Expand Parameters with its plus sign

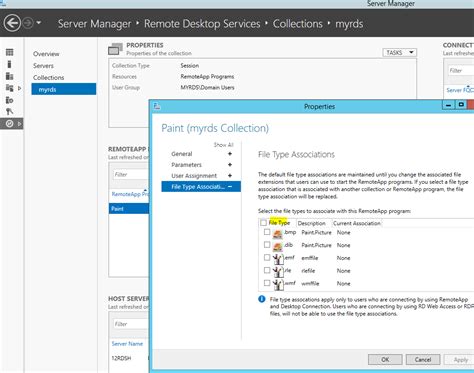point(230,165)
